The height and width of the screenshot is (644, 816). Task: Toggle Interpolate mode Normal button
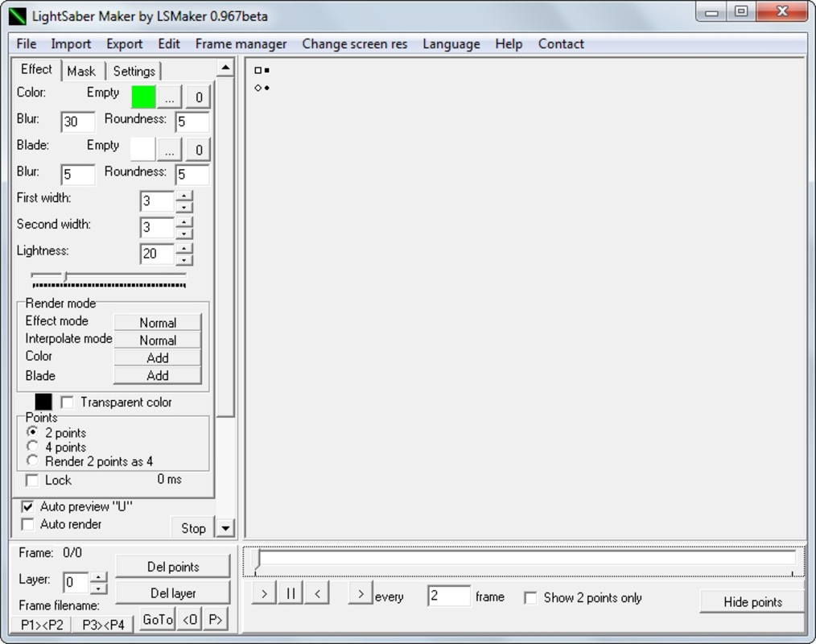(158, 340)
